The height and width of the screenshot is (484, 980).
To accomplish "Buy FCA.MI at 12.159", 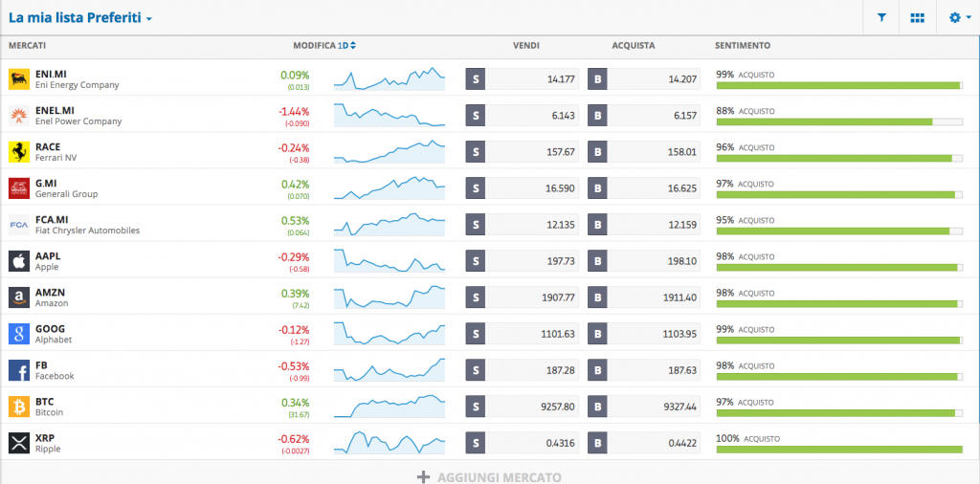I will (644, 225).
